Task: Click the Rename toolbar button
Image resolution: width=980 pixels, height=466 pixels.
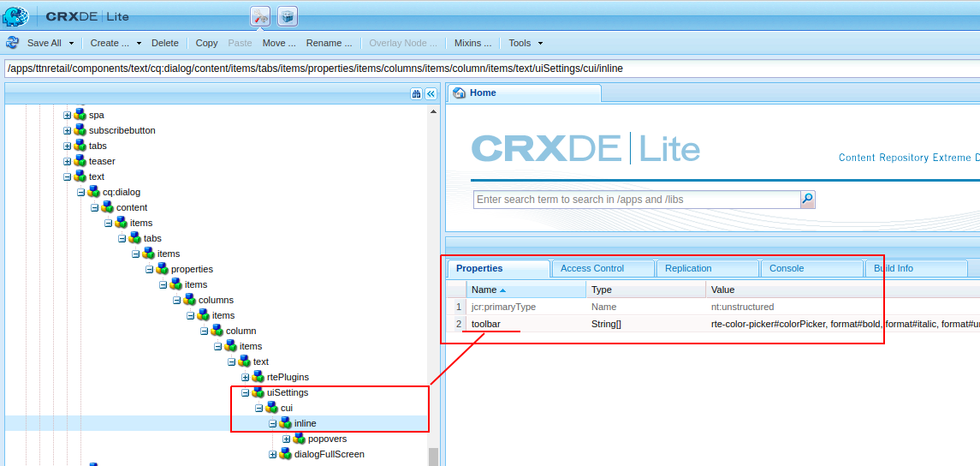Action: click(x=329, y=43)
